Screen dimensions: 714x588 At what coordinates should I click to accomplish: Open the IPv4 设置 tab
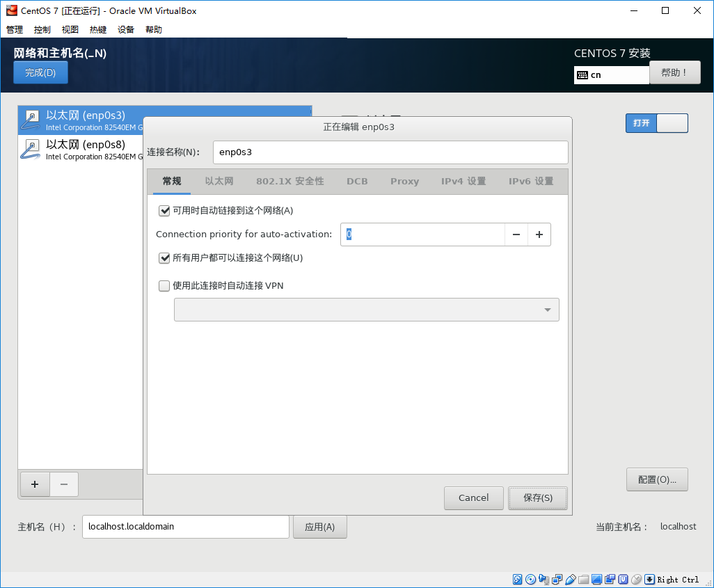point(463,182)
